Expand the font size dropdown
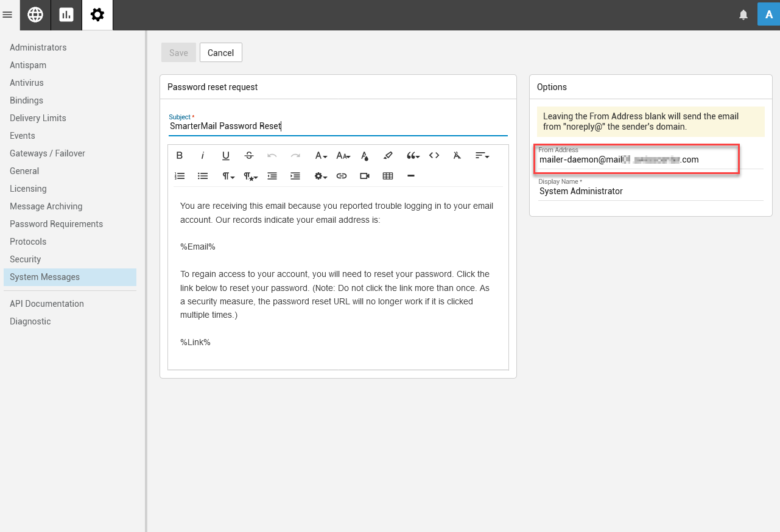780x532 pixels. [x=343, y=156]
